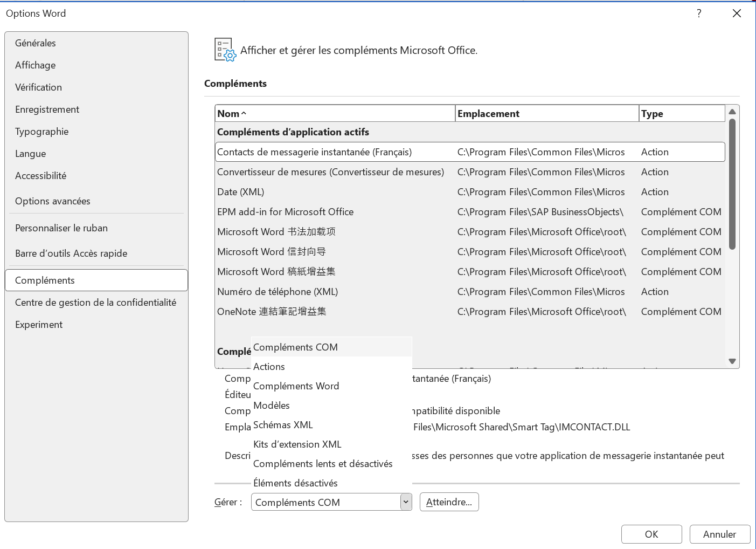
Task: Select the Compléments category
Action: (x=96, y=280)
